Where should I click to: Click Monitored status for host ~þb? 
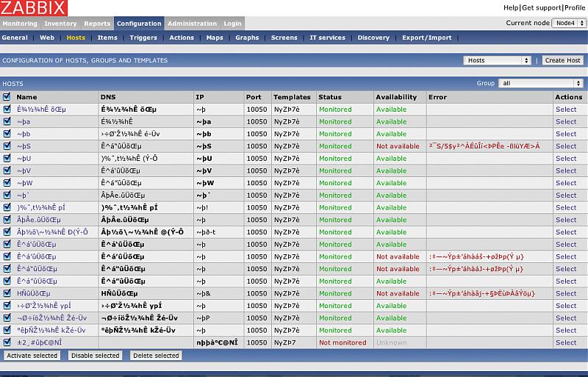[335, 134]
